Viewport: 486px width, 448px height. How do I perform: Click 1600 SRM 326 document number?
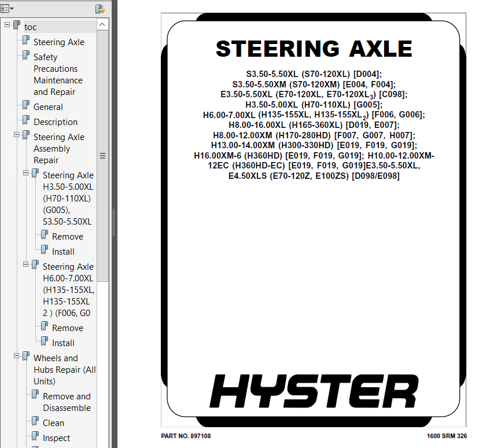tap(447, 436)
